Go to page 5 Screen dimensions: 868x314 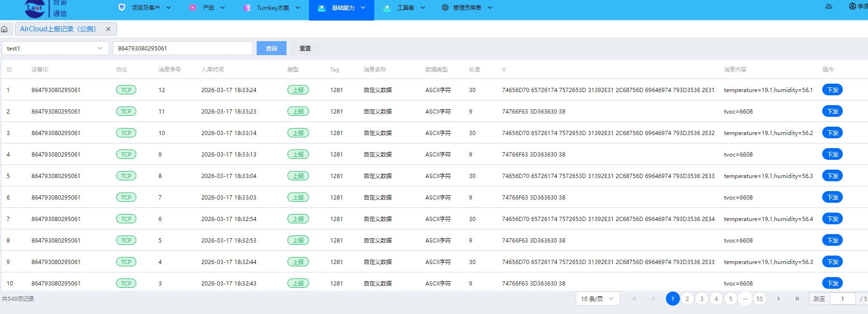click(731, 299)
